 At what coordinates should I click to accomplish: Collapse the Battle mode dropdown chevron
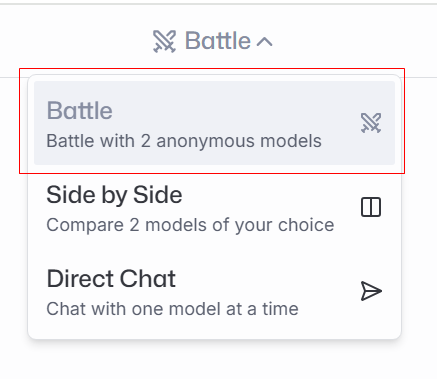(265, 42)
